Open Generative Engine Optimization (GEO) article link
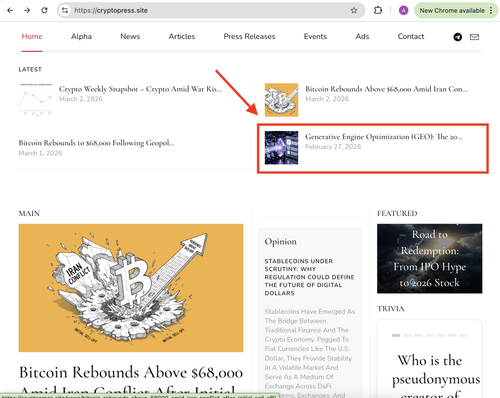This screenshot has height=398, width=500. [384, 137]
